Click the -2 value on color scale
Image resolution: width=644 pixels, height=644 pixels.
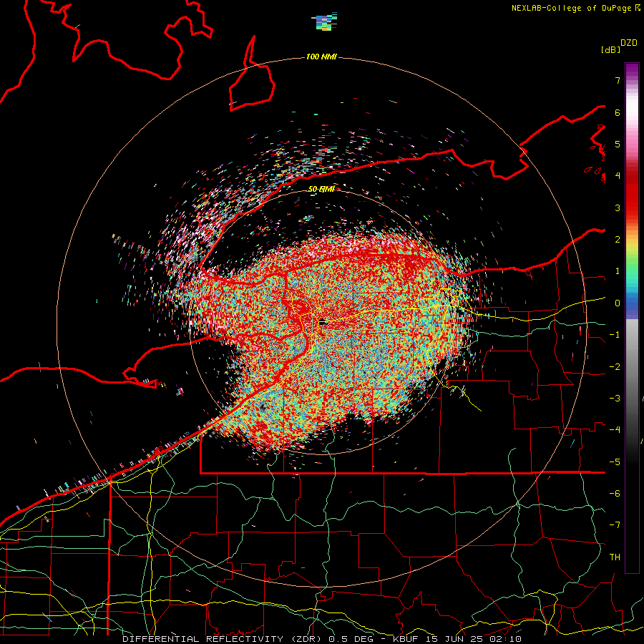tap(615, 367)
